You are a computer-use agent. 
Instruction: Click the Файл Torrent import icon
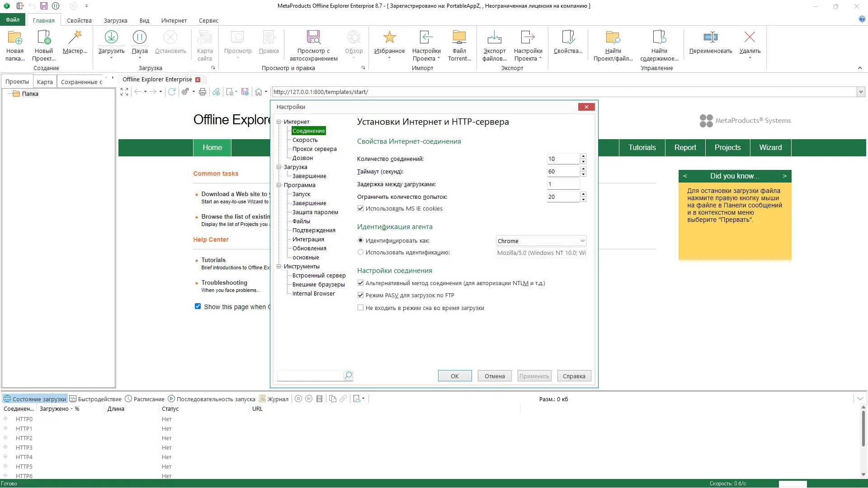click(459, 37)
